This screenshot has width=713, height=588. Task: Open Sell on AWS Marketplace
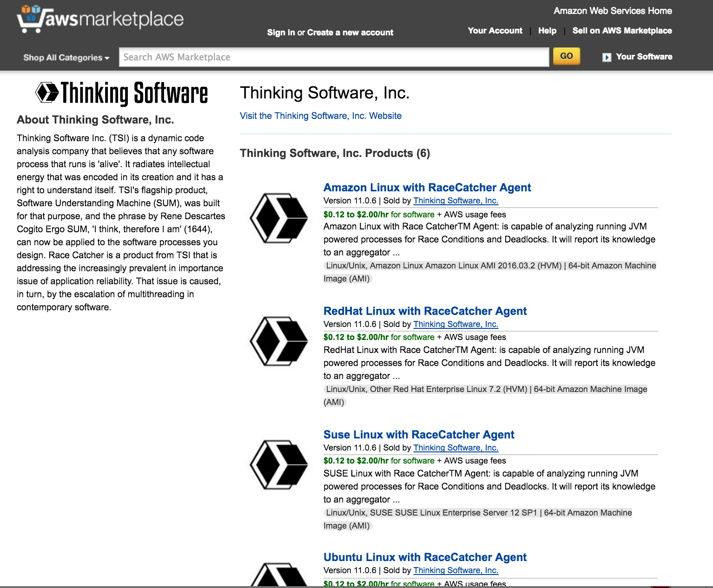click(622, 31)
